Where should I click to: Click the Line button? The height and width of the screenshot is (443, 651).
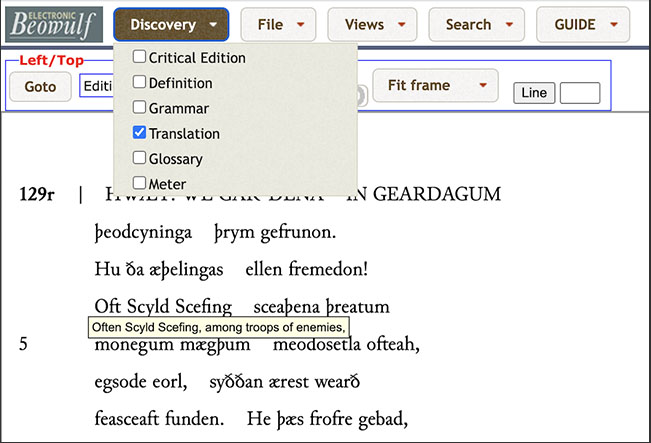coord(534,93)
